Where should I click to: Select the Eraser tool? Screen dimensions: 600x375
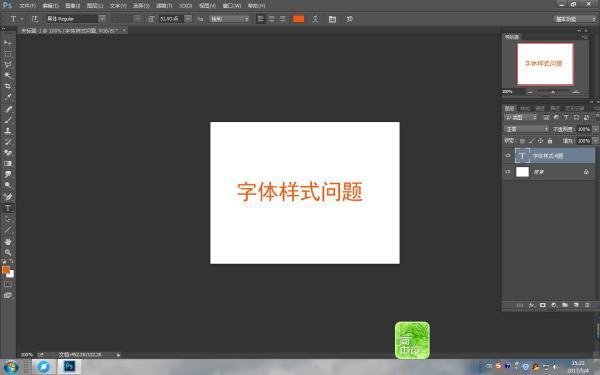tap(8, 153)
